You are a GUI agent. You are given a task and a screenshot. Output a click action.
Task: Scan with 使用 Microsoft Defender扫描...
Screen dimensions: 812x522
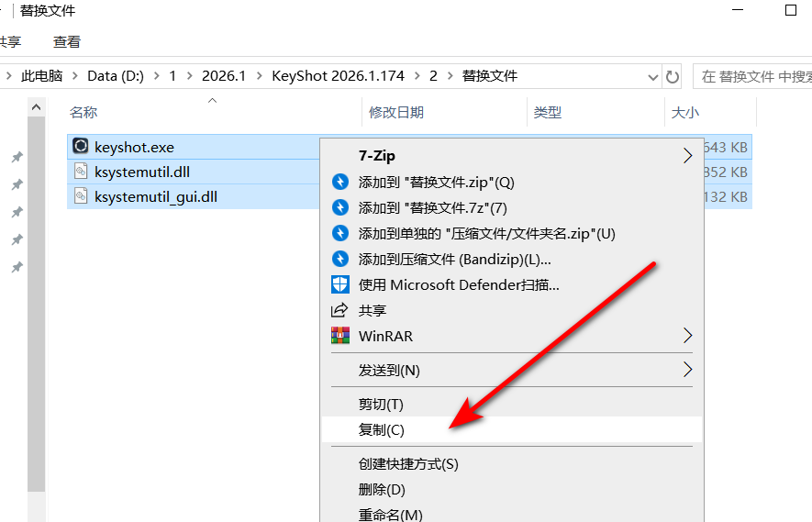pyautogui.click(x=512, y=284)
